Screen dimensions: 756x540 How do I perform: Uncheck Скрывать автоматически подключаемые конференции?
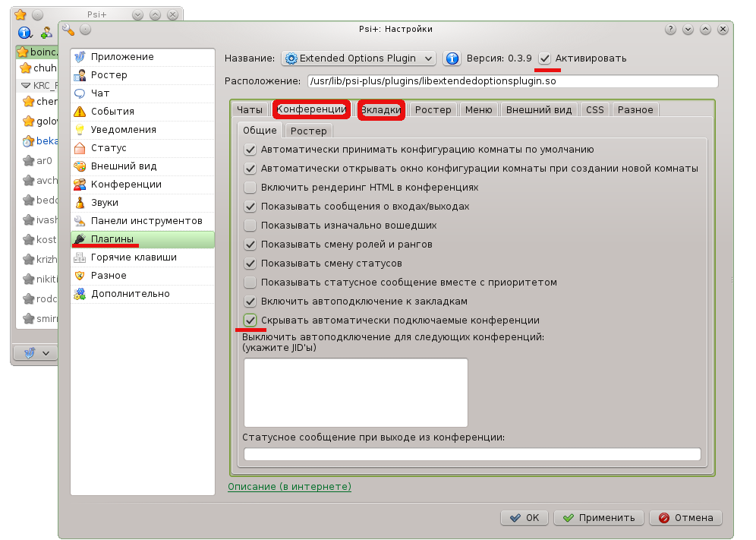(250, 320)
